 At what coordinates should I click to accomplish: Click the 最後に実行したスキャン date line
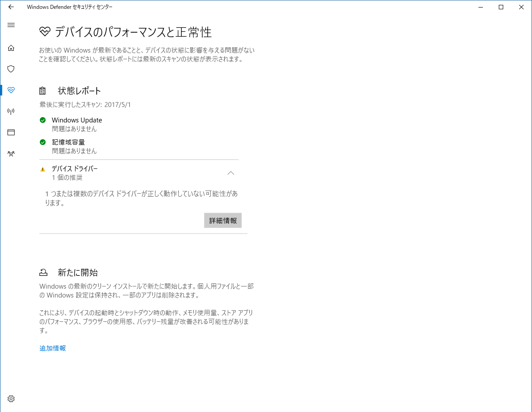point(85,105)
